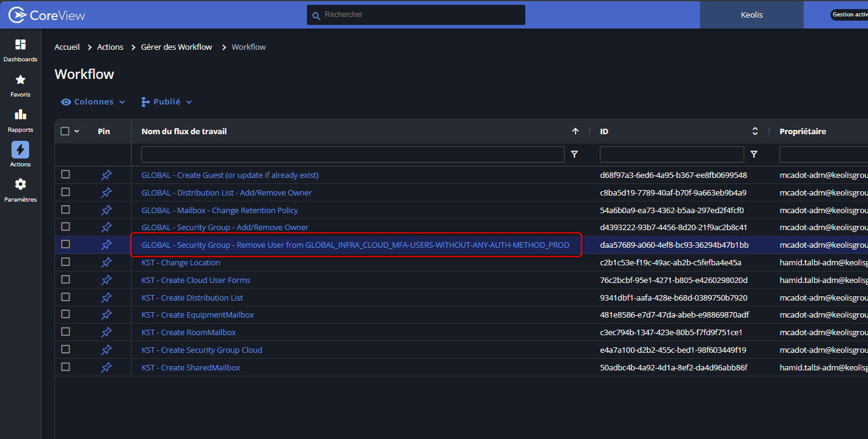Check the KST - Create RoomMailbox row checkbox
The height and width of the screenshot is (439, 868).
point(66,332)
